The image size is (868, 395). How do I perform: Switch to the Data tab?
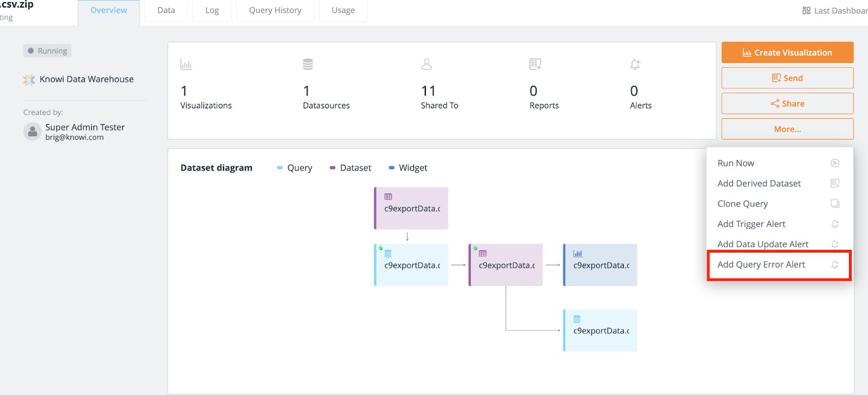(x=166, y=10)
